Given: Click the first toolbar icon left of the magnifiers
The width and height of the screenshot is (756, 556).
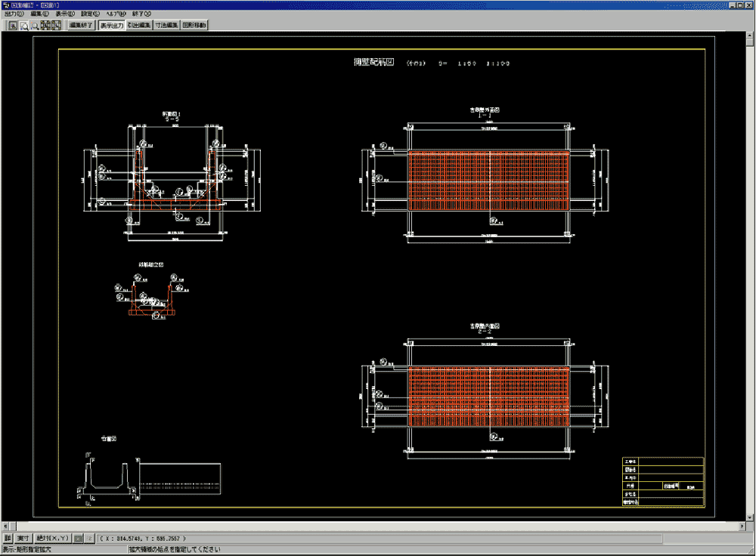Looking at the screenshot, I should 14,26.
